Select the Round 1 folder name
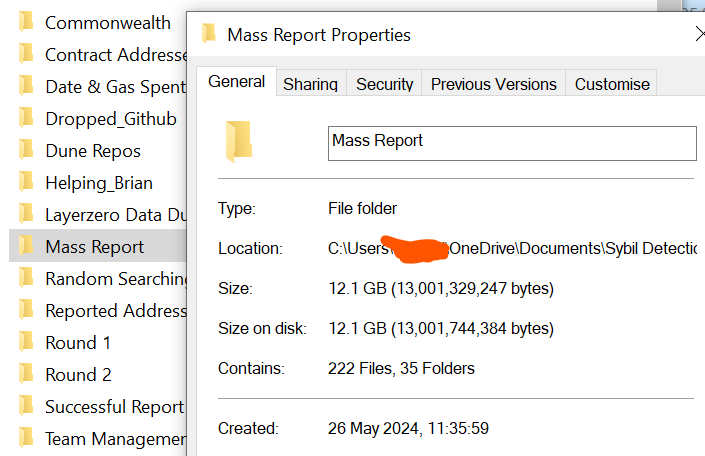 pyautogui.click(x=78, y=343)
